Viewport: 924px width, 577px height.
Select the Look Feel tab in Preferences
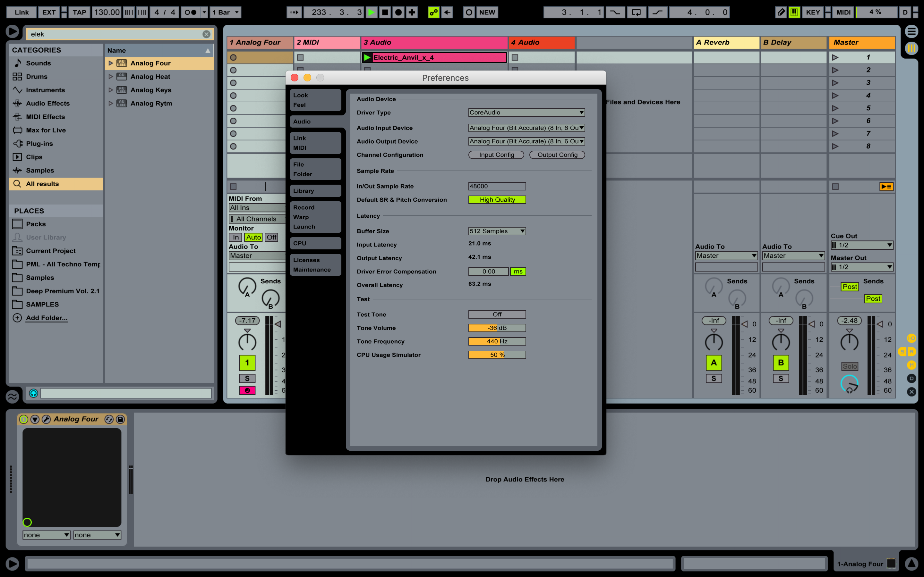coord(312,100)
